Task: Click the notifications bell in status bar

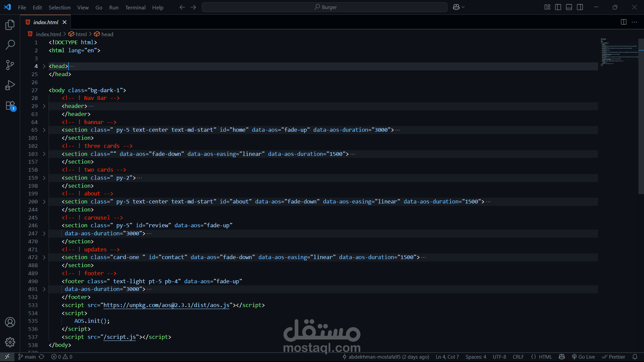Action: 635,357
